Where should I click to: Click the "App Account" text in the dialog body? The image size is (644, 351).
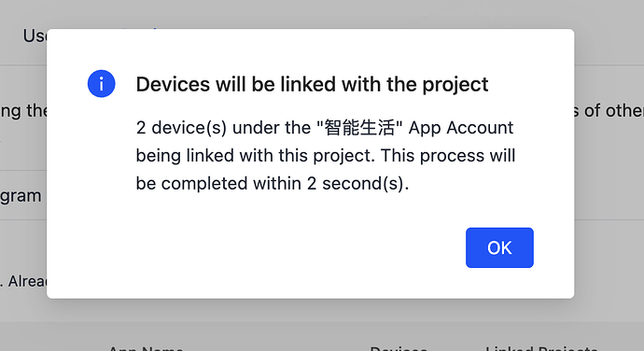coord(461,128)
